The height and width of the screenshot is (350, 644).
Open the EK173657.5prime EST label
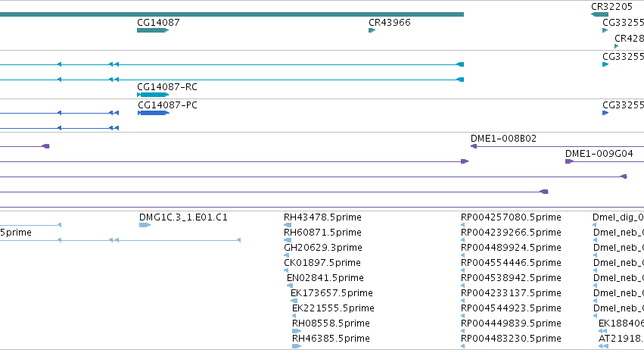(331, 293)
